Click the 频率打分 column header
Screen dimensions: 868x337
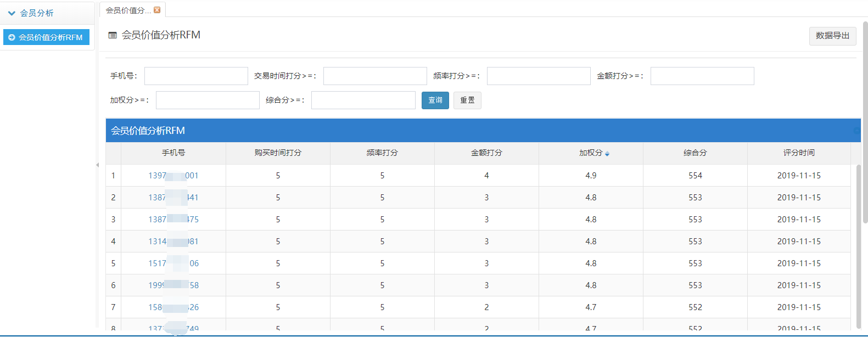click(x=382, y=153)
